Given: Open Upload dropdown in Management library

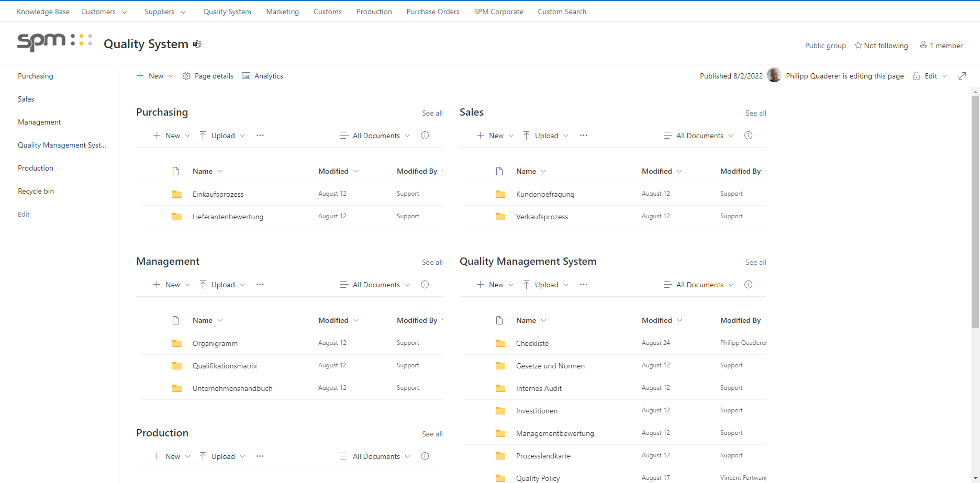Looking at the screenshot, I should point(222,285).
